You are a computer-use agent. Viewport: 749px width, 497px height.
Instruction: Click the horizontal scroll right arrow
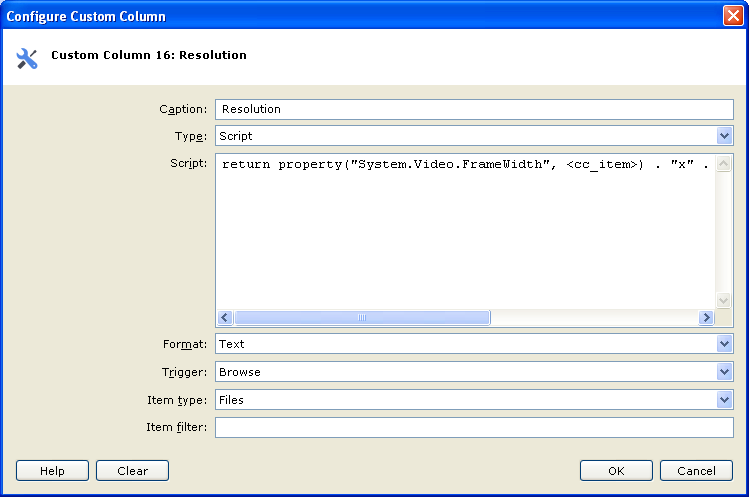click(706, 317)
